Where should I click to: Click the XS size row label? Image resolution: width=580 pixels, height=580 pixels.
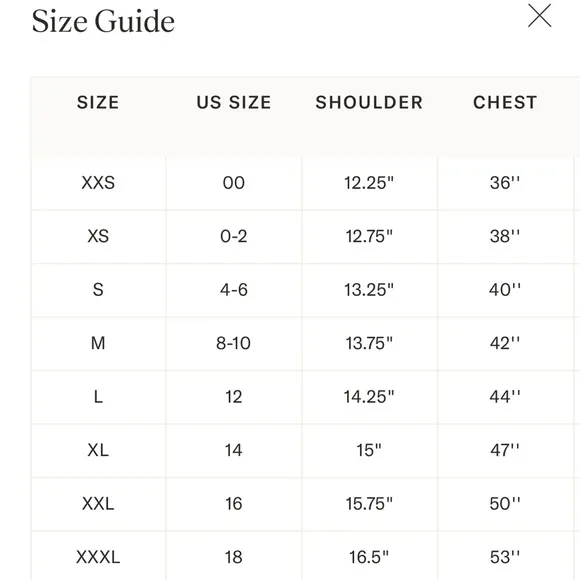click(98, 236)
